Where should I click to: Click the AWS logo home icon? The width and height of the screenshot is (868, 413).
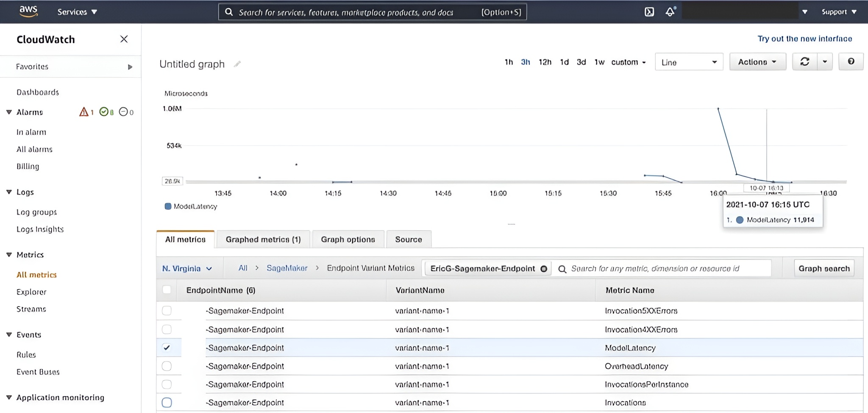(28, 11)
